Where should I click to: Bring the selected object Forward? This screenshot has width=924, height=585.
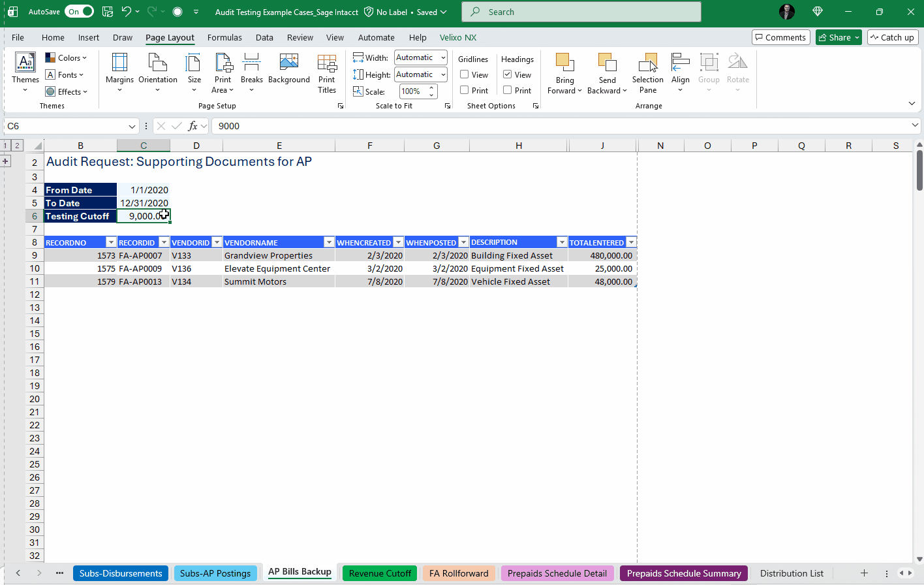(x=564, y=73)
